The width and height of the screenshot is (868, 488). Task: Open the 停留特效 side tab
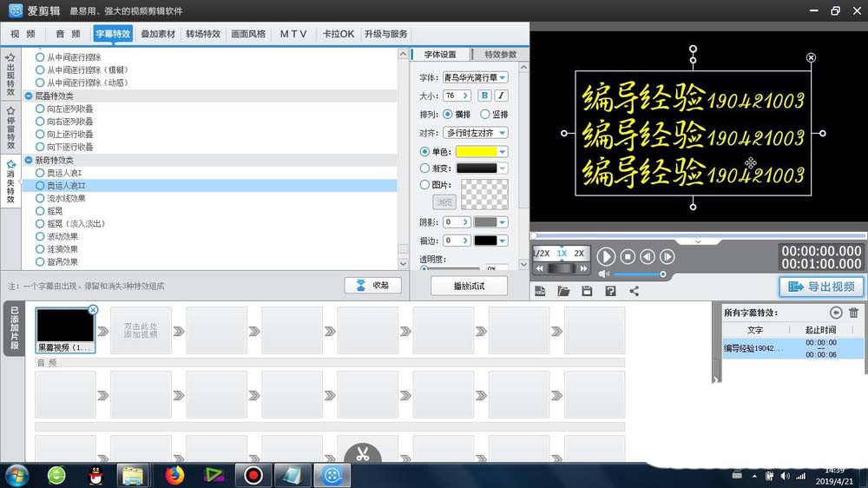[x=10, y=128]
